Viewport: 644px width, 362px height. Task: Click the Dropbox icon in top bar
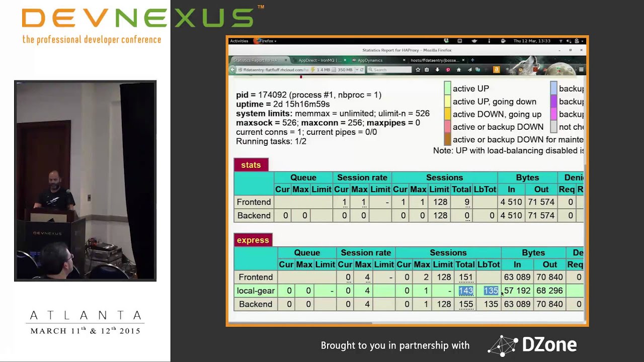point(446,41)
